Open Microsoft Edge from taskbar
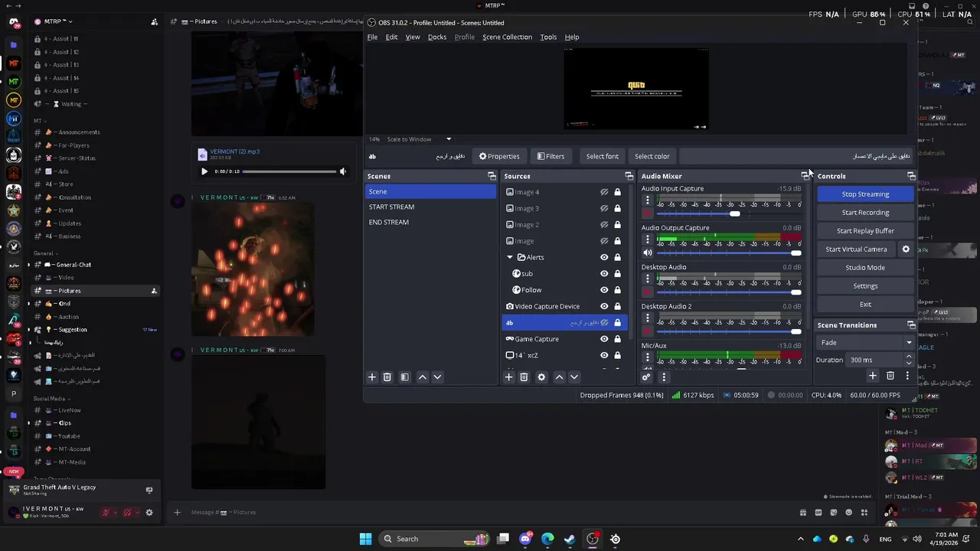Viewport: 980px width, 551px height. click(547, 539)
